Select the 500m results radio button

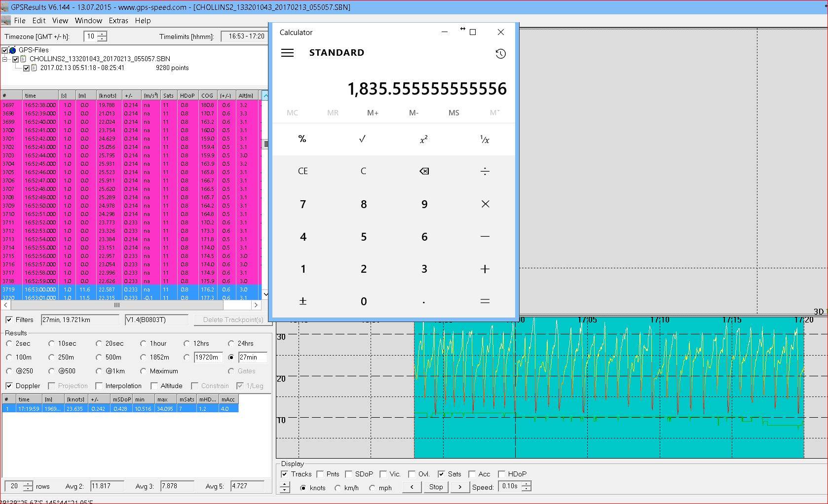[x=99, y=357]
